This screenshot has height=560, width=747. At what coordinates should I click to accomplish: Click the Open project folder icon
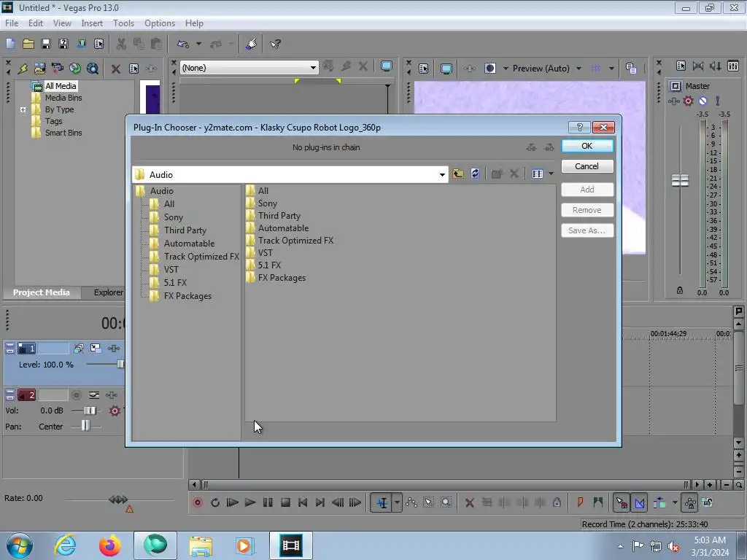pos(28,44)
